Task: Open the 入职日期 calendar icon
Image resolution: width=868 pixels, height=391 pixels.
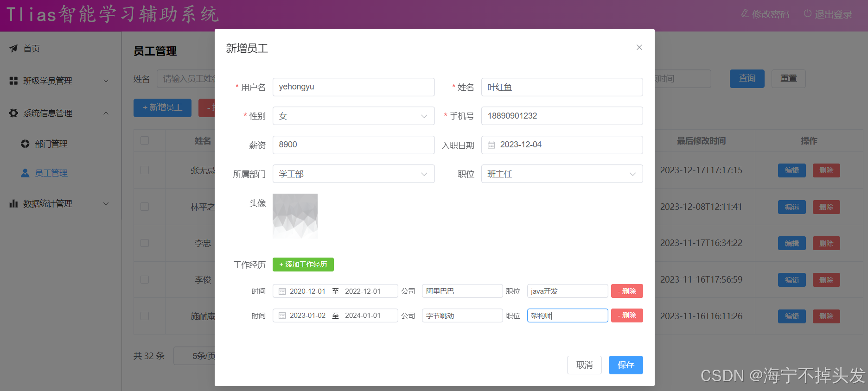Action: point(491,145)
